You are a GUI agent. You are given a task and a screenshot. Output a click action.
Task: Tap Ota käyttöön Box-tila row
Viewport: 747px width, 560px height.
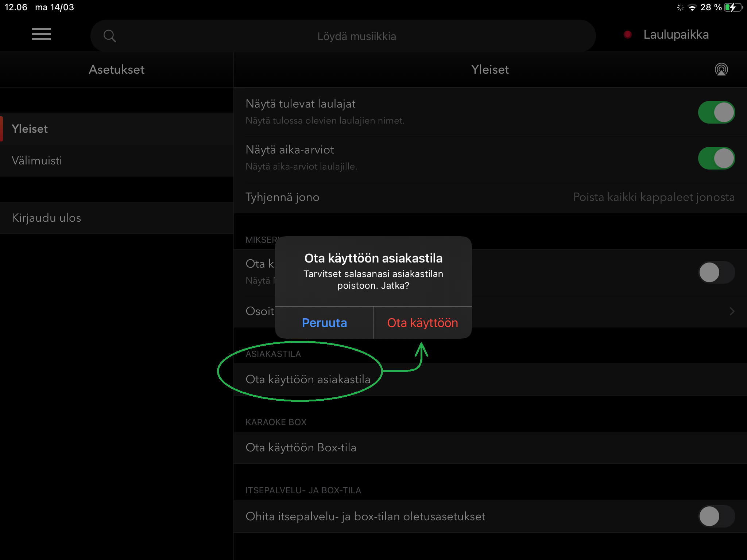point(490,448)
